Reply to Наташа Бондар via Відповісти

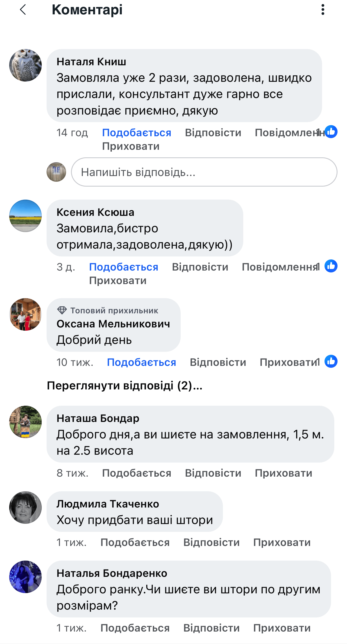[x=213, y=473]
